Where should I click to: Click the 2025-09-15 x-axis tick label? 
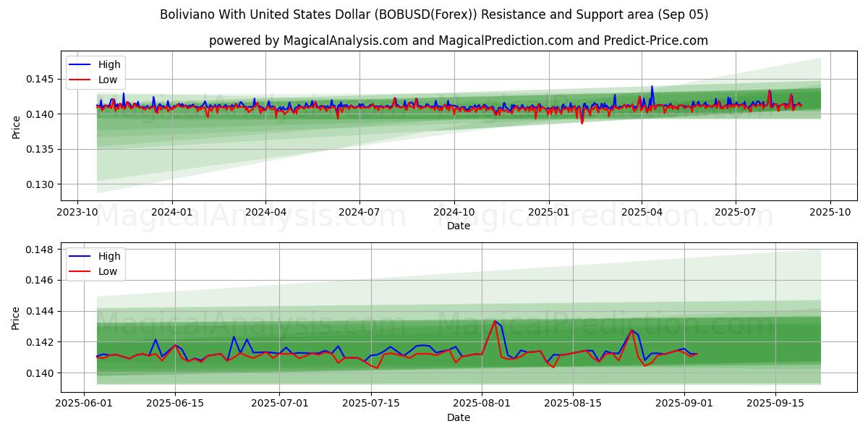coord(775,404)
